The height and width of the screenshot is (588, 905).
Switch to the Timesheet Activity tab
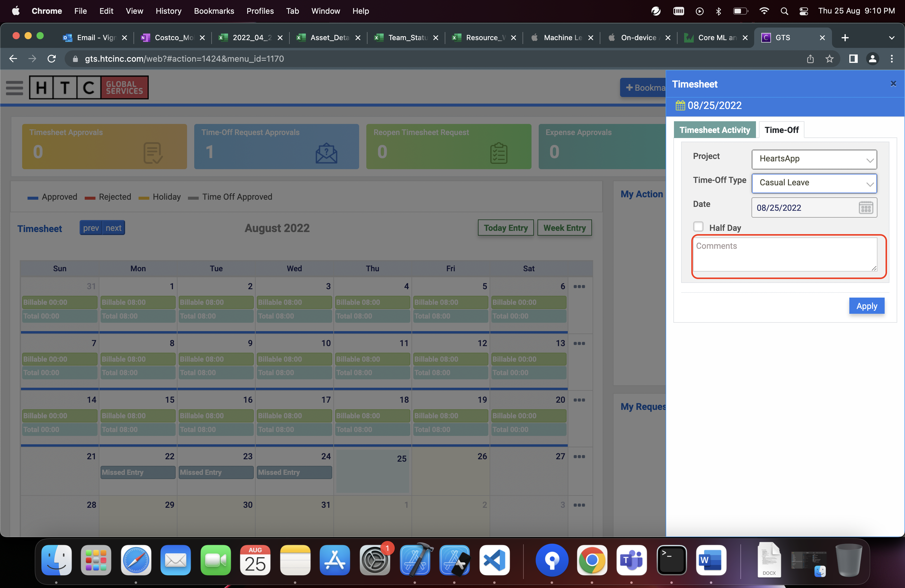pos(714,130)
